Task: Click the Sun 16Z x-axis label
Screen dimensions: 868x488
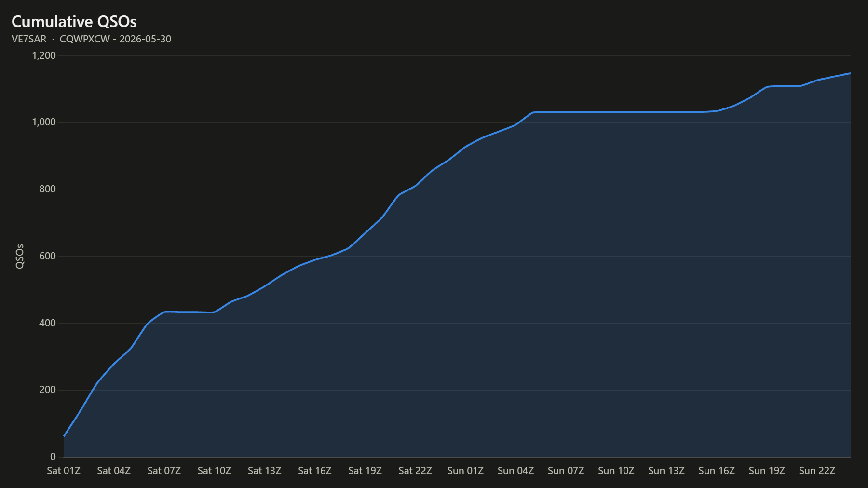Action: click(x=717, y=471)
